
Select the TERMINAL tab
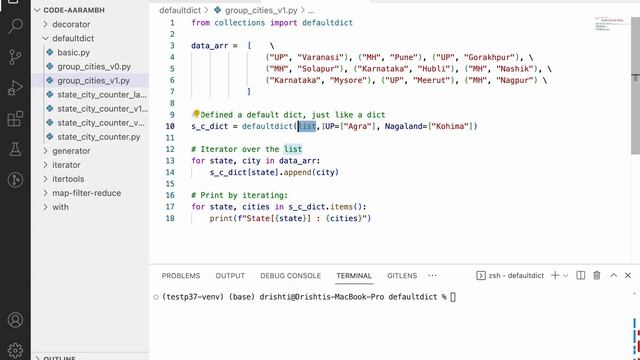pos(354,276)
